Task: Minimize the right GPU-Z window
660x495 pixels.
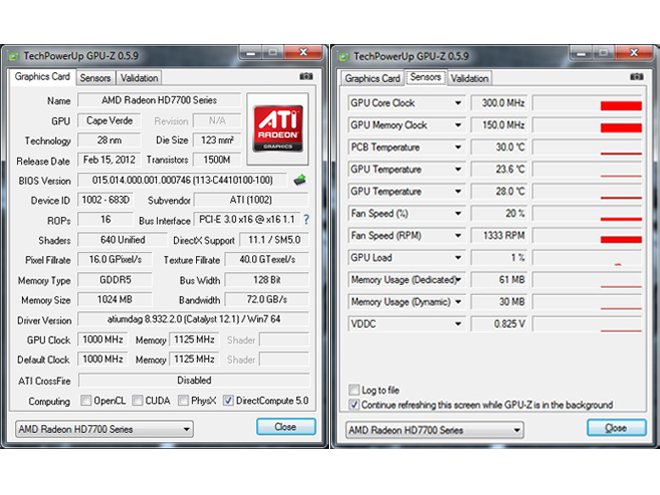Action: click(581, 53)
